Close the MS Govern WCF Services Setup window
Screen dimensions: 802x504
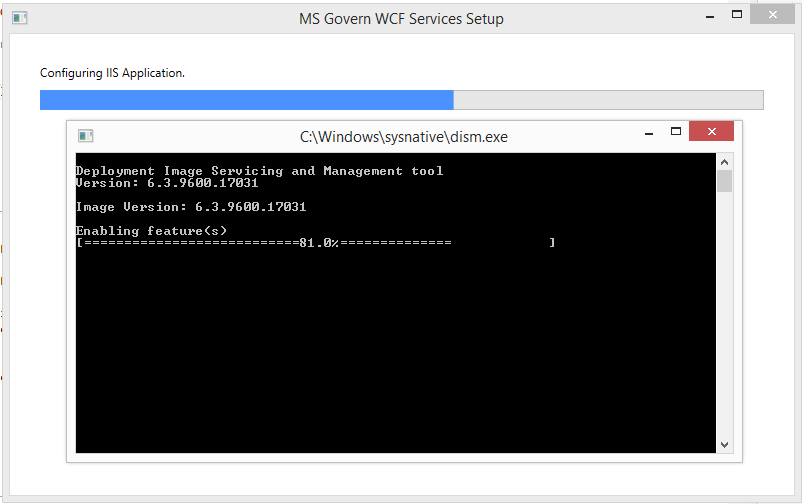click(779, 14)
